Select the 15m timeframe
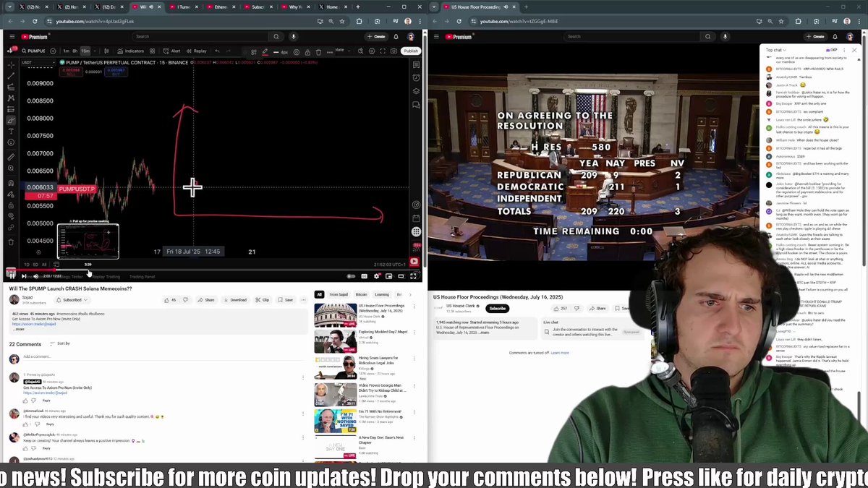 85,51
